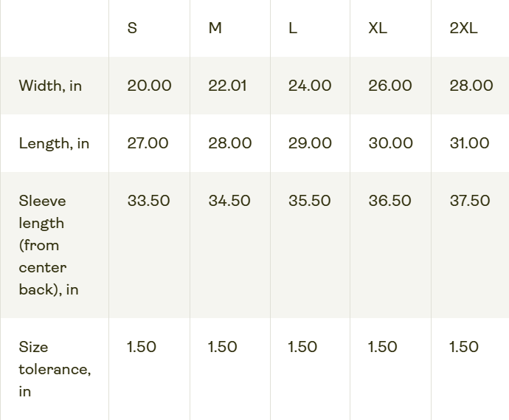
Task: Select the 36.50 sleeve length value
Action: point(389,201)
